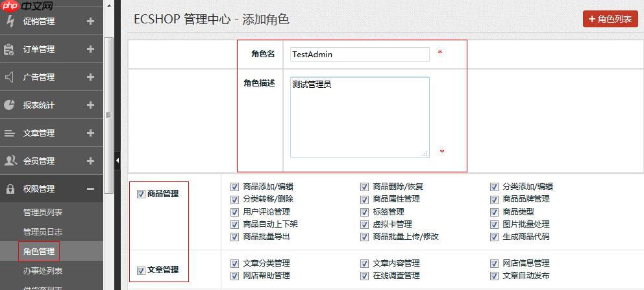Open 管理员日志 page
Image resolution: width=644 pixels, height=290 pixels.
(43, 232)
